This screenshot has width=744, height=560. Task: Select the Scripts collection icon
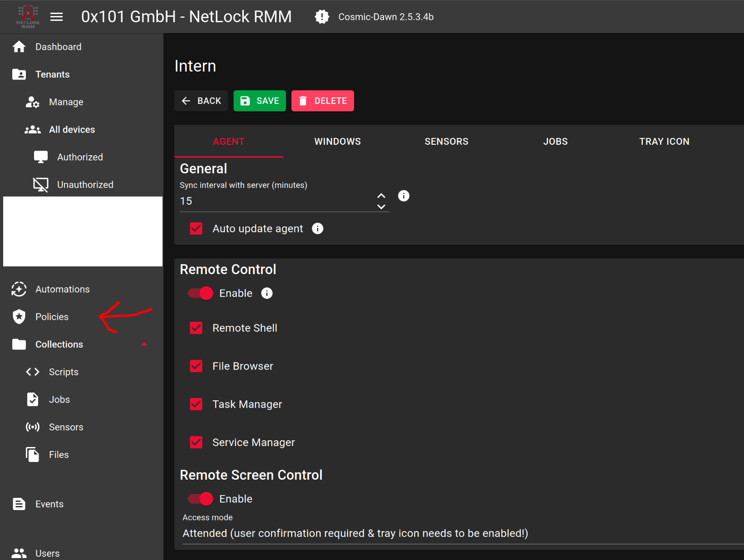pyautogui.click(x=32, y=372)
